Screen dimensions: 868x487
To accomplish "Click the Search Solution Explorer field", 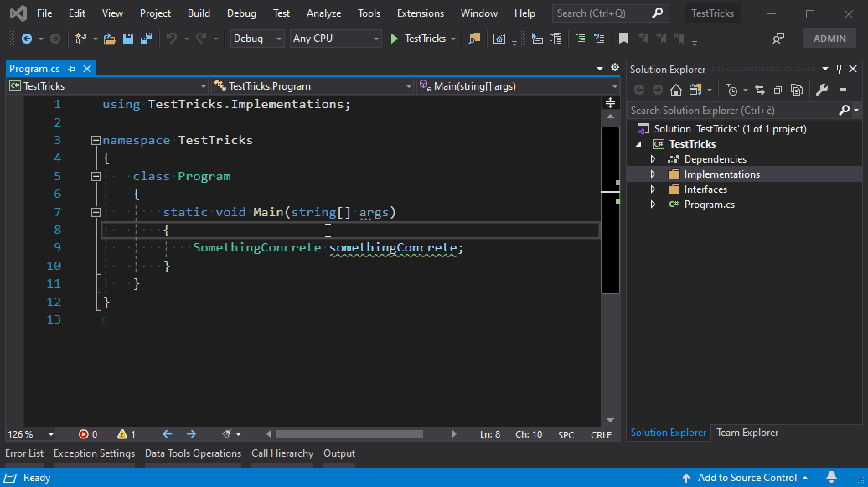I will [733, 111].
